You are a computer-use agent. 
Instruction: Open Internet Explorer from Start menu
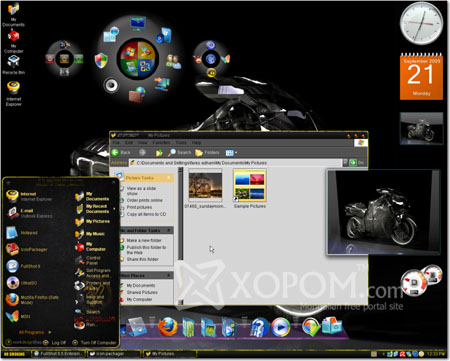click(29, 196)
